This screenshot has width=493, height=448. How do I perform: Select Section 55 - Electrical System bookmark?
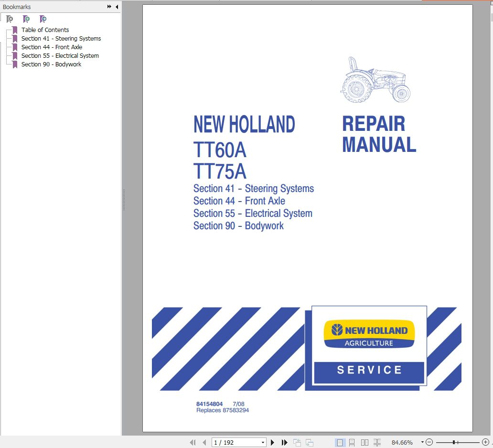click(x=60, y=56)
